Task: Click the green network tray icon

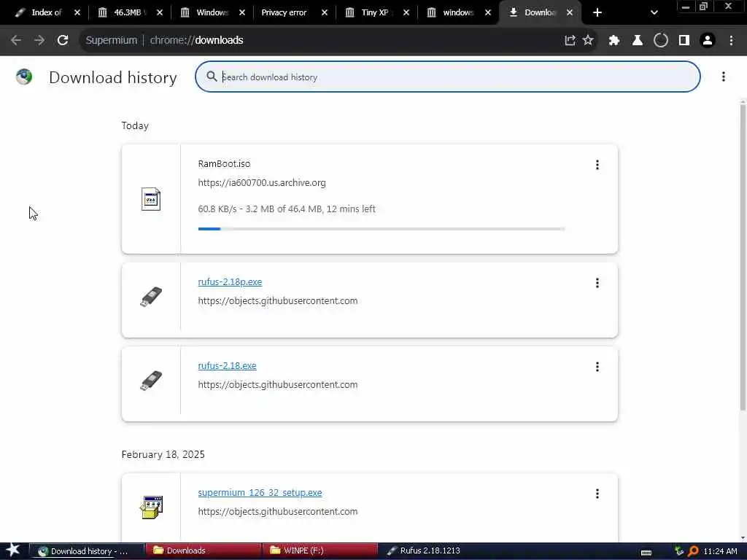Action: coord(679,551)
